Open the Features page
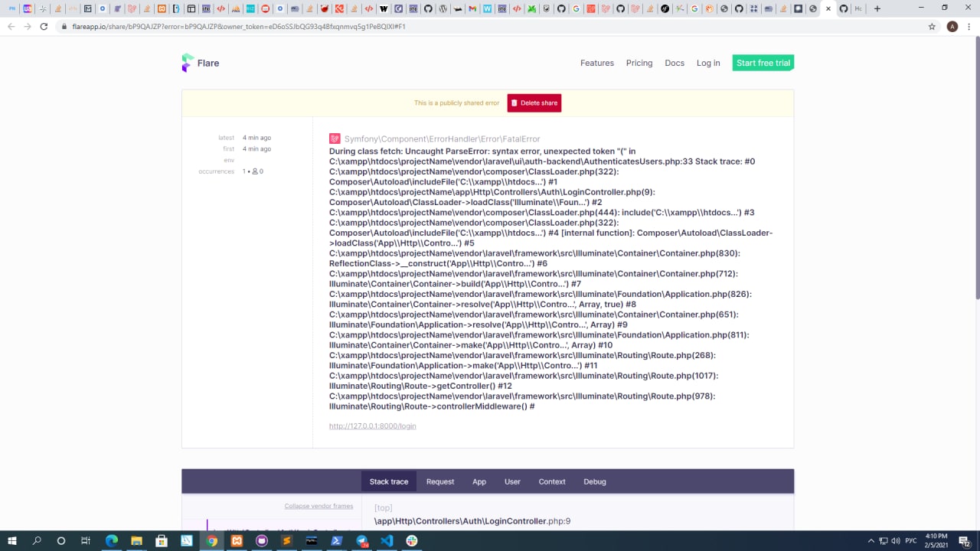 [597, 63]
